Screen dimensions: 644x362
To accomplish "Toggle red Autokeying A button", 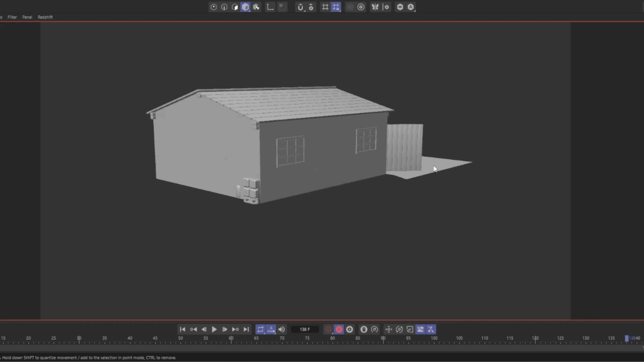I will 339,329.
